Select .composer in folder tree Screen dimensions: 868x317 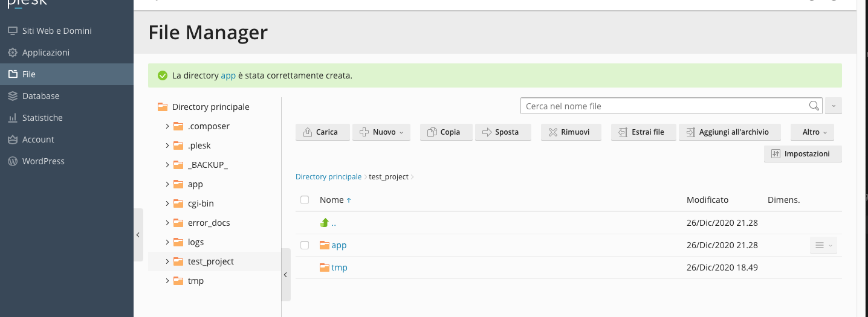pyautogui.click(x=209, y=126)
